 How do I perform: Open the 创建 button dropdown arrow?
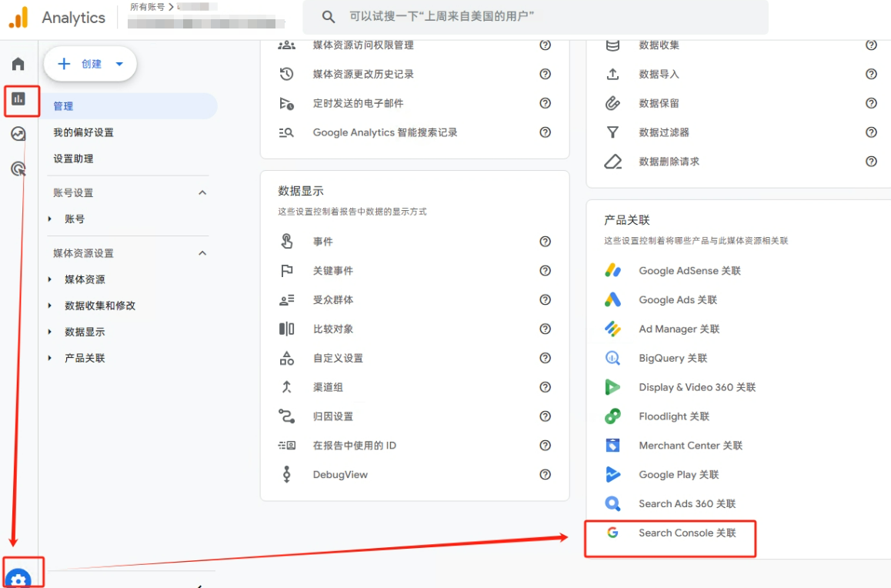[x=118, y=65]
